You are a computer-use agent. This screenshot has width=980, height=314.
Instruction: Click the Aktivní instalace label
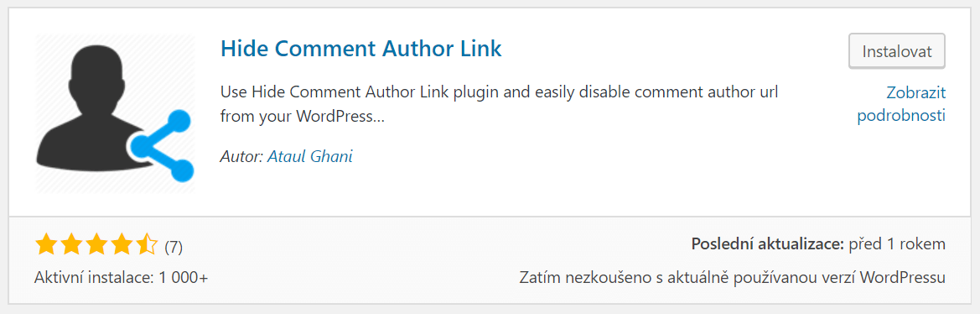pos(92,277)
